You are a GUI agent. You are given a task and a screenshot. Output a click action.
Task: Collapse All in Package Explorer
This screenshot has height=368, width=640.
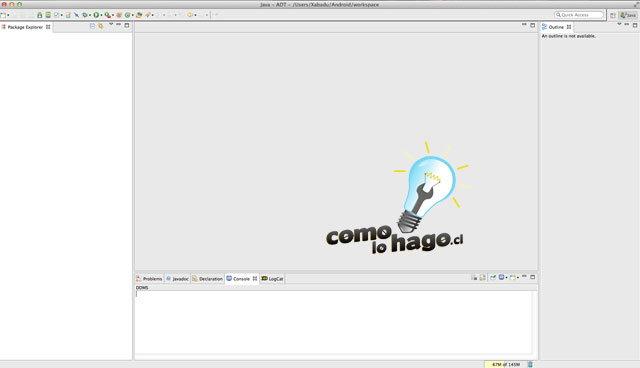point(92,26)
